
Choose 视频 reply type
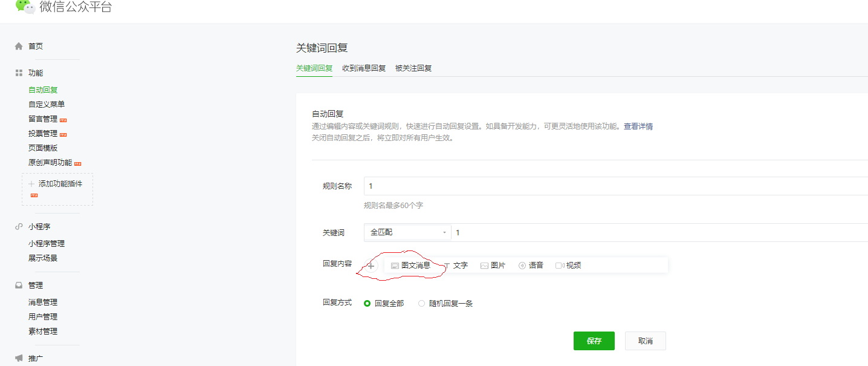click(x=568, y=266)
